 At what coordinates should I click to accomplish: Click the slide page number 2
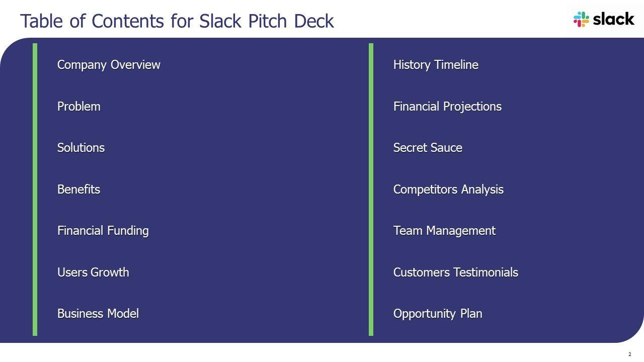coord(629,354)
